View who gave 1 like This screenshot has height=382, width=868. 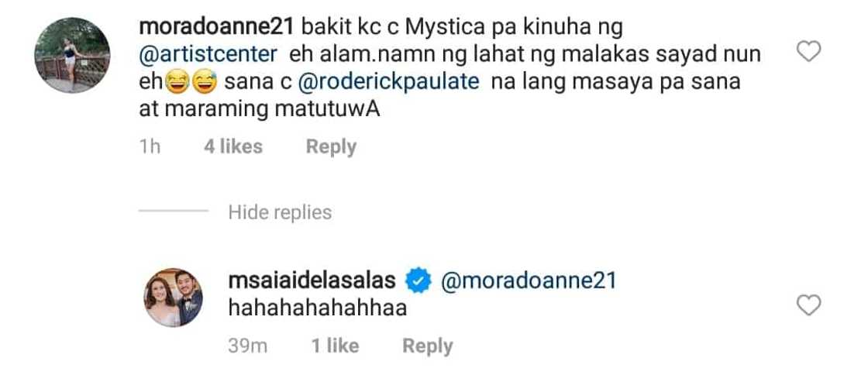click(x=335, y=346)
